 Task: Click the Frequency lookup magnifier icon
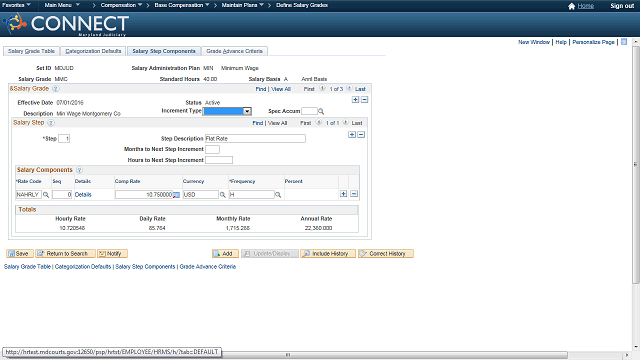tap(278, 195)
